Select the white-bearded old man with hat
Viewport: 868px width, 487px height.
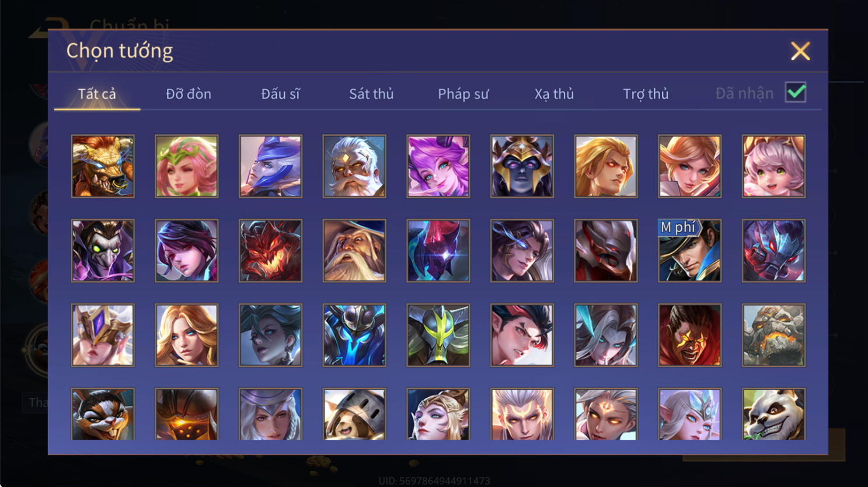pyautogui.click(x=354, y=251)
